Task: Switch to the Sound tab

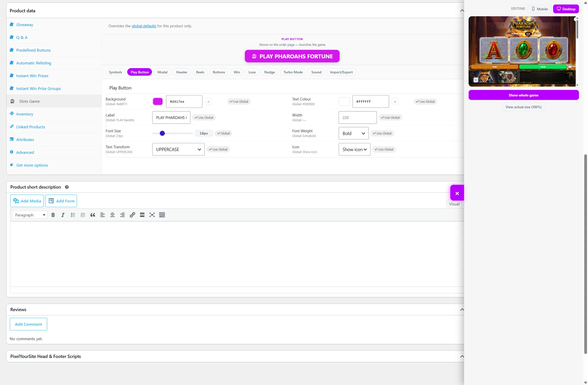Action: (x=316, y=72)
